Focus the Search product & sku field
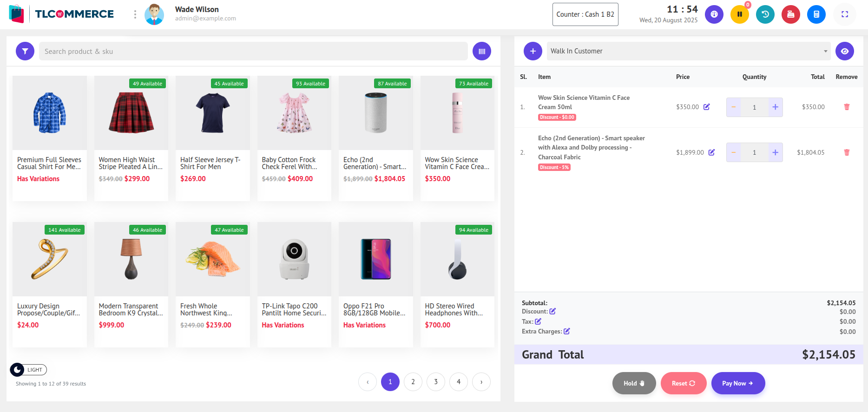 253,51
